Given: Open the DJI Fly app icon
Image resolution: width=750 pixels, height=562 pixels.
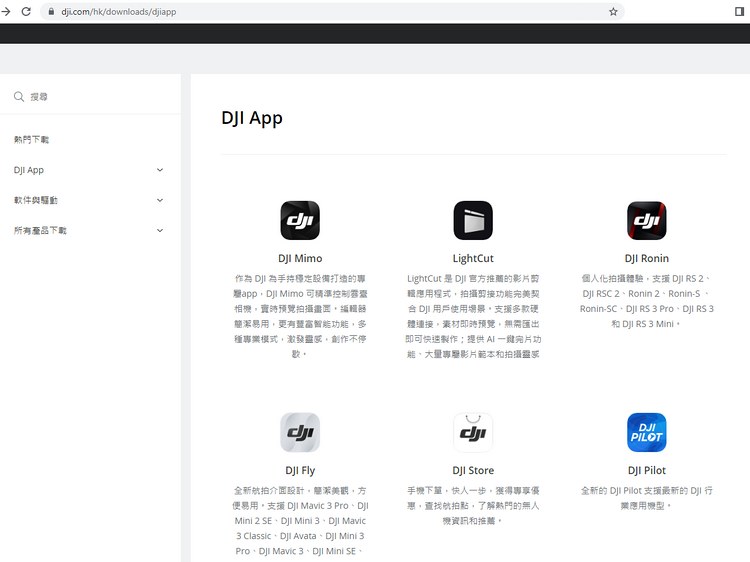Looking at the screenshot, I should coord(300,432).
